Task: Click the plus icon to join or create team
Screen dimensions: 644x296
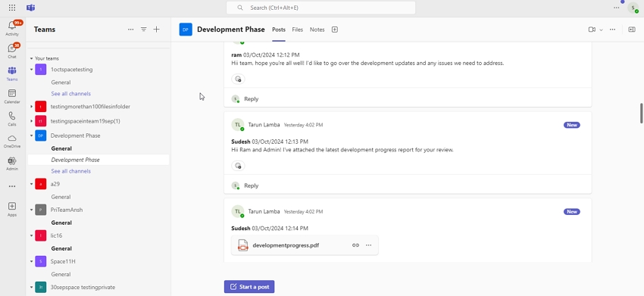Action: tap(157, 30)
